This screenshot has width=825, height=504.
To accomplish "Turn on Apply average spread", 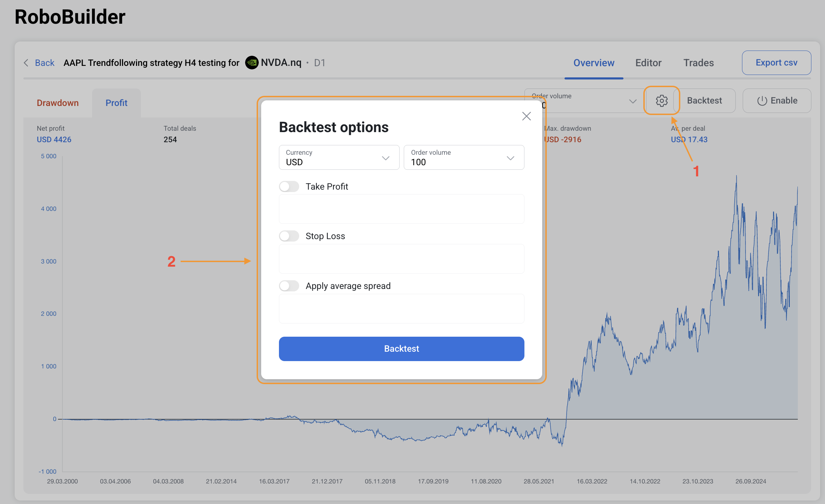I will [x=289, y=286].
